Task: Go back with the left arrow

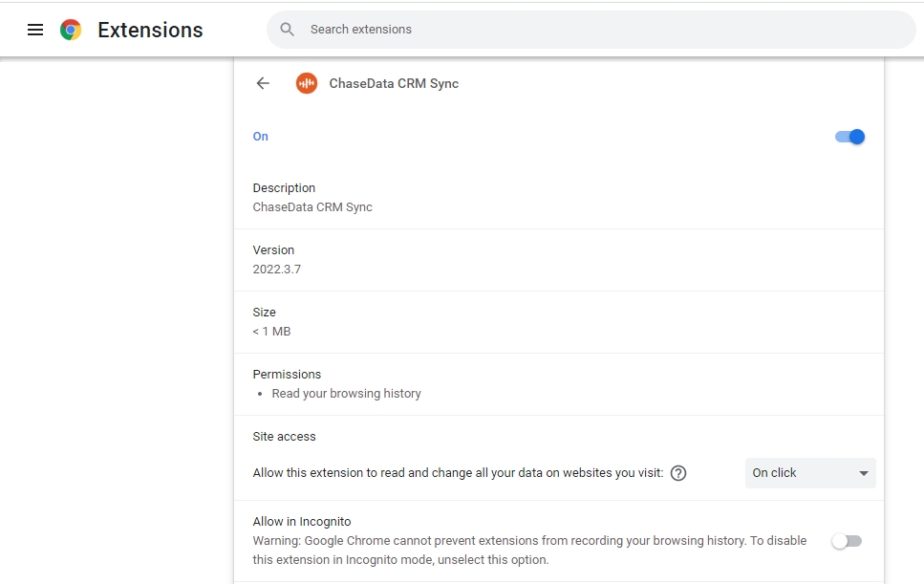Action: (x=263, y=83)
